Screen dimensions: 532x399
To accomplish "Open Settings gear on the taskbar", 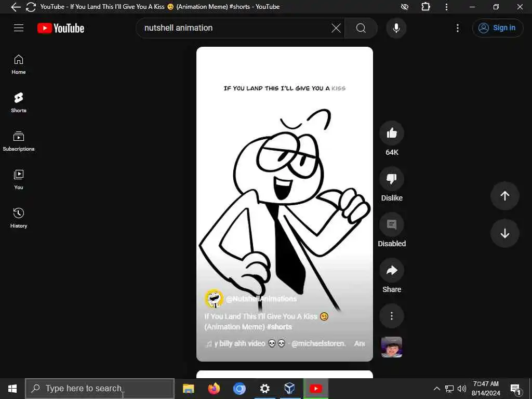I will (264, 389).
